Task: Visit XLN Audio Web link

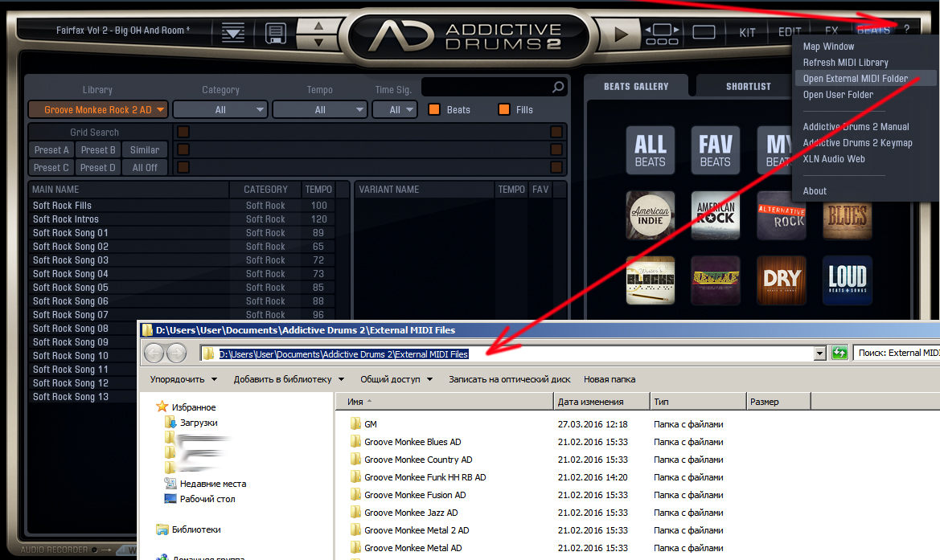Action: click(x=833, y=159)
